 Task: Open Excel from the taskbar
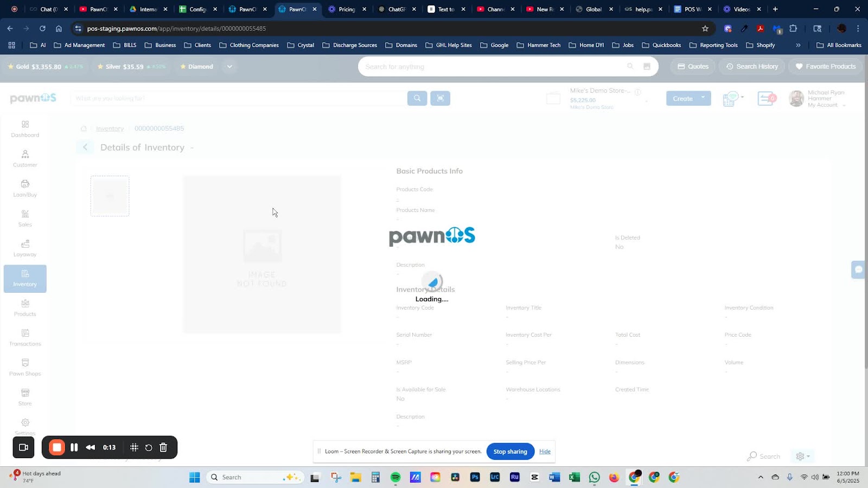click(575, 477)
